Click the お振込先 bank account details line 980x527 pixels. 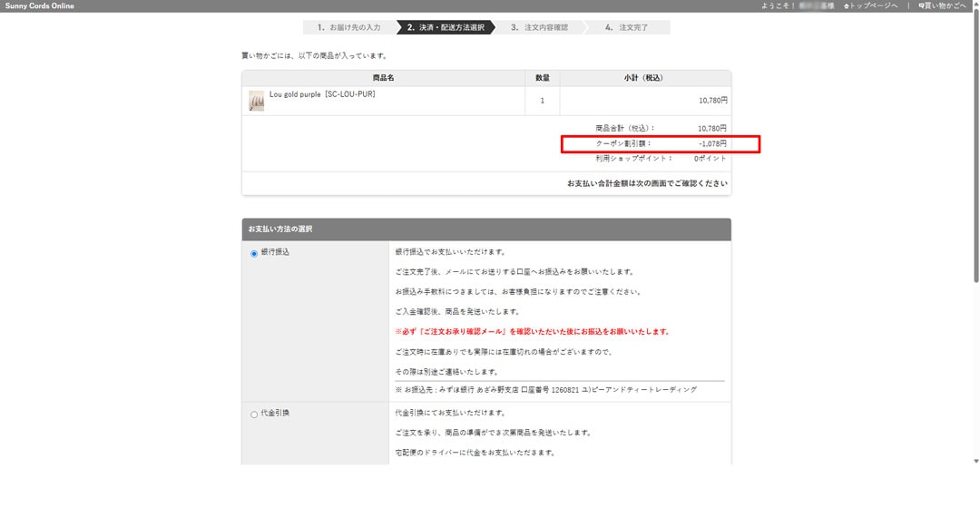tap(546, 389)
